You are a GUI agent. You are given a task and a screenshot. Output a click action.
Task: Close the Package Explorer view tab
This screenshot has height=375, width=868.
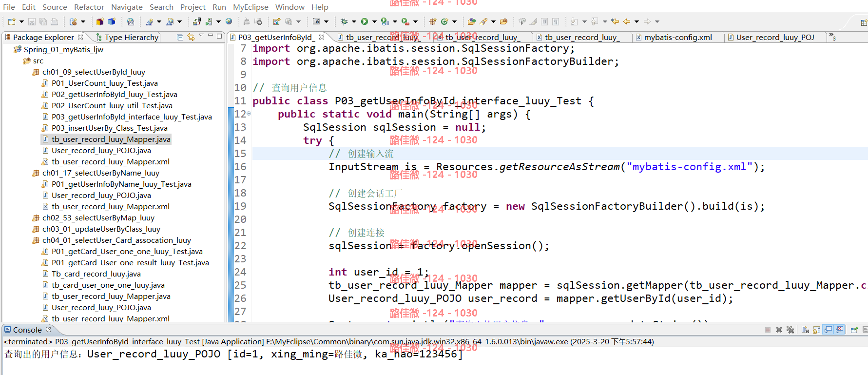tap(80, 37)
